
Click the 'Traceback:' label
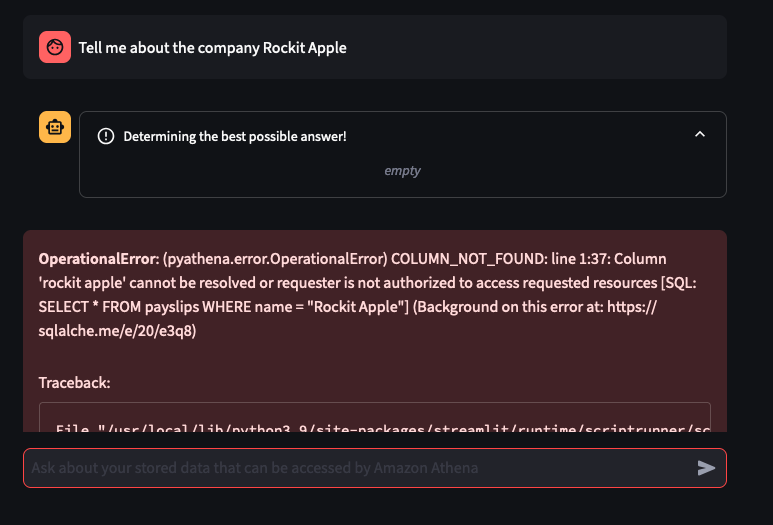74,383
